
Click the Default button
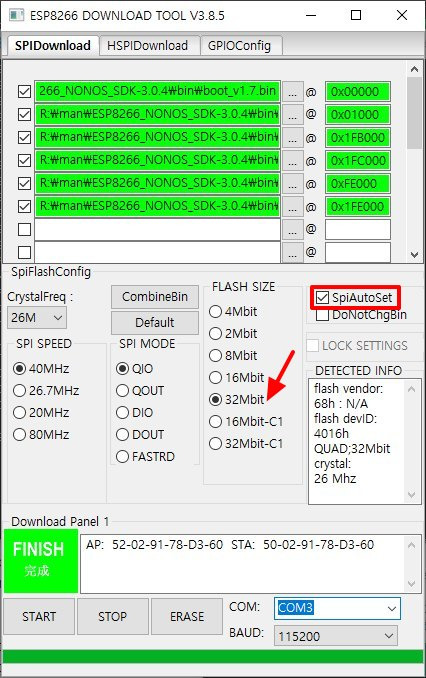(x=155, y=323)
